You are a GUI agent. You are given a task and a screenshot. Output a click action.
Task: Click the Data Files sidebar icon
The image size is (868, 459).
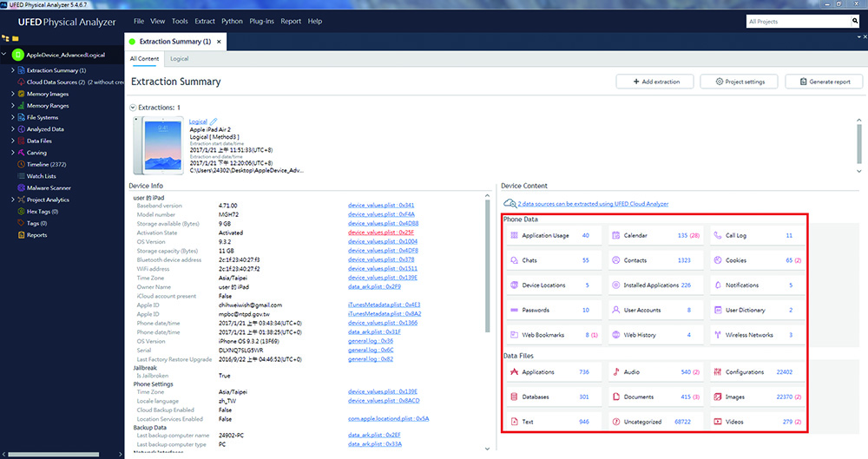[21, 141]
